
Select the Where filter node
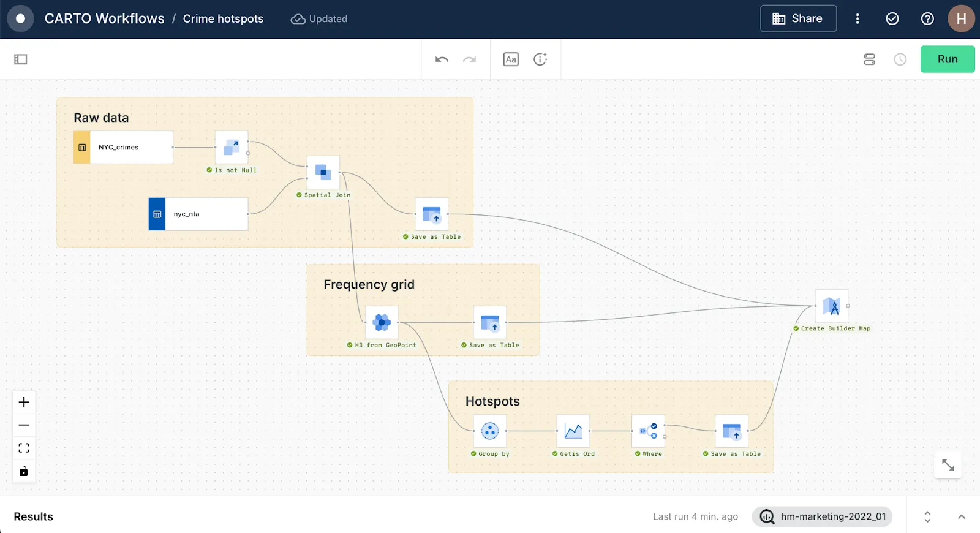click(x=648, y=431)
